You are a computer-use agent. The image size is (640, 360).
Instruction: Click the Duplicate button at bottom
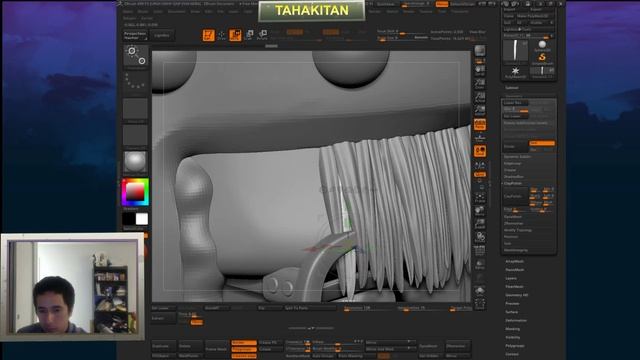click(163, 346)
